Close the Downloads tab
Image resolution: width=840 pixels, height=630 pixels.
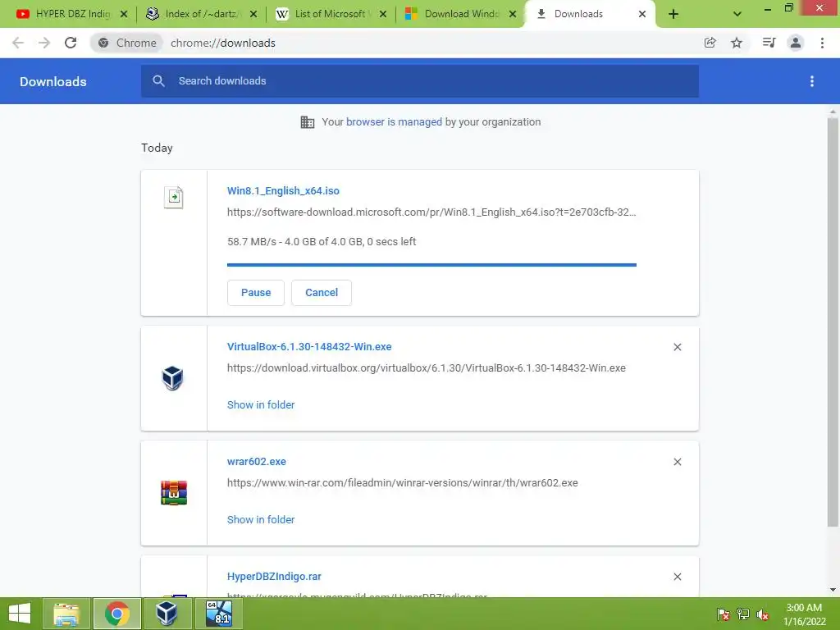pos(642,15)
